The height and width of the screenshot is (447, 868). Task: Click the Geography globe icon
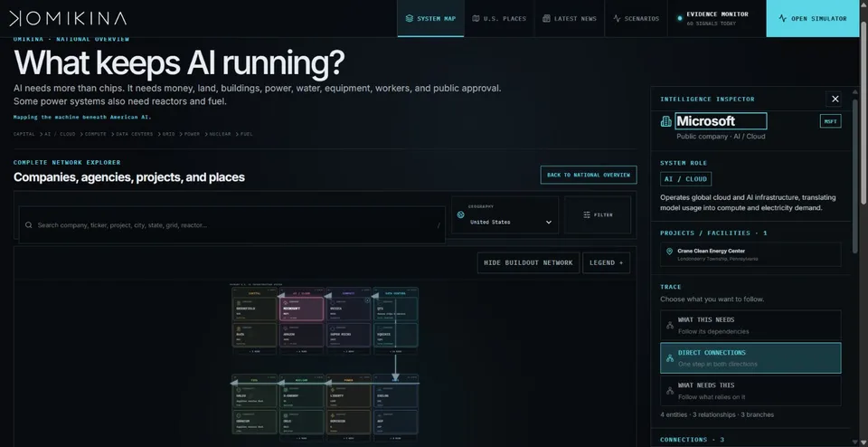460,214
